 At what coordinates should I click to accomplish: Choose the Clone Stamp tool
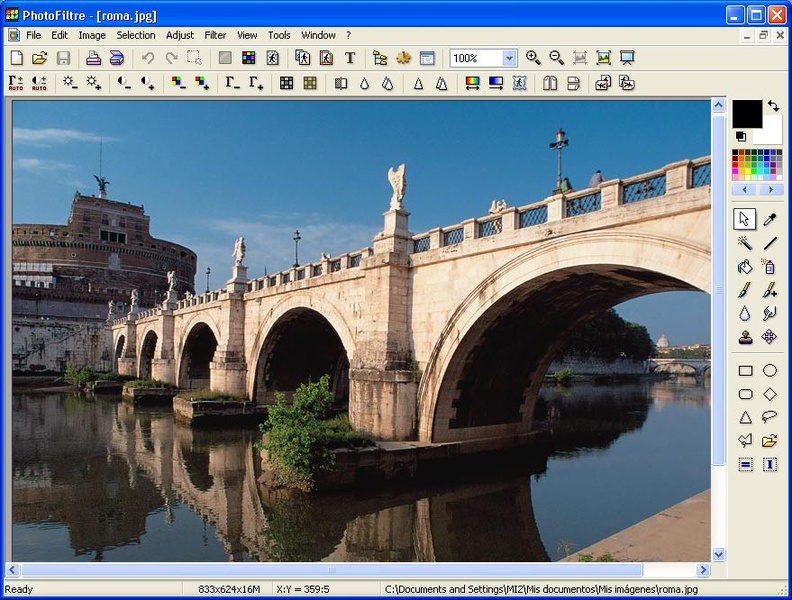pos(745,337)
